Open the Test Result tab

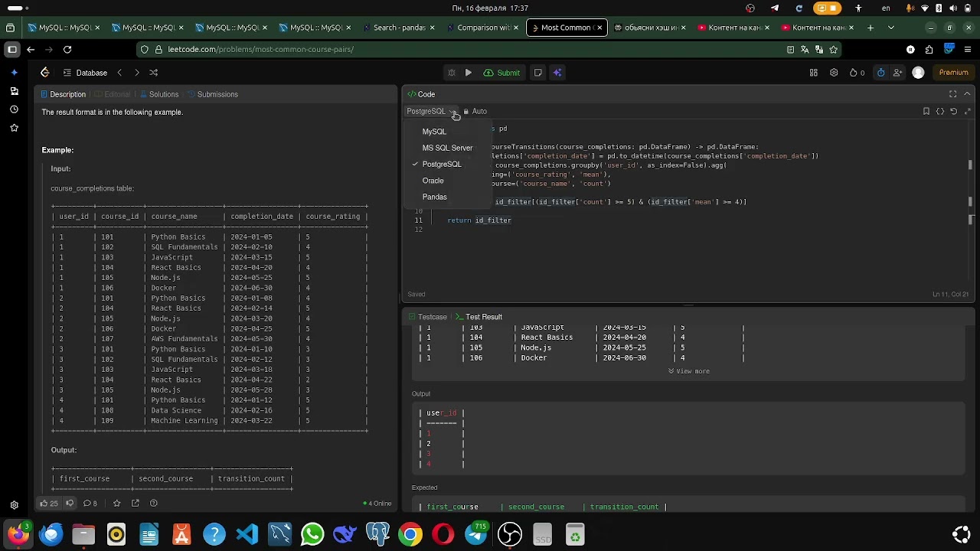click(x=479, y=317)
